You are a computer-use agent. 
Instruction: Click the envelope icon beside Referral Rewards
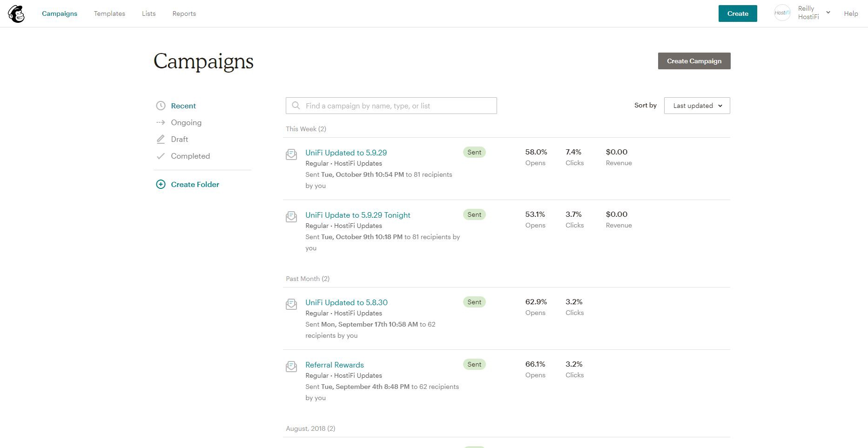[x=291, y=367]
